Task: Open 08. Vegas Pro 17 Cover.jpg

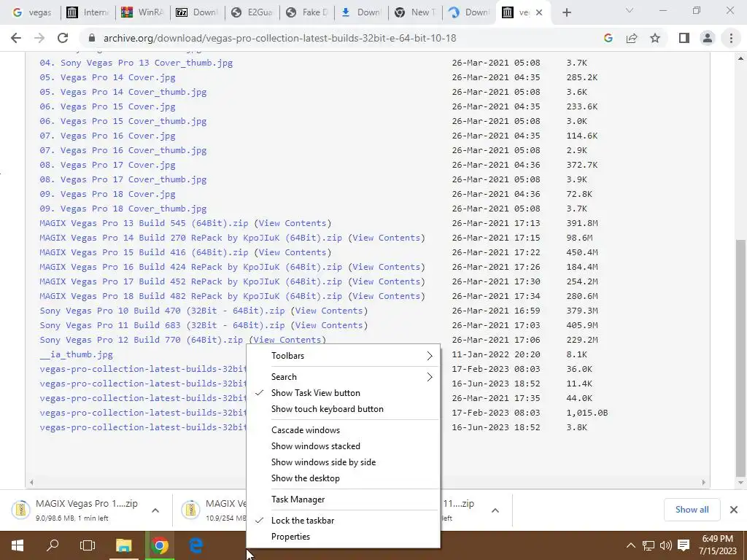Action: click(108, 165)
